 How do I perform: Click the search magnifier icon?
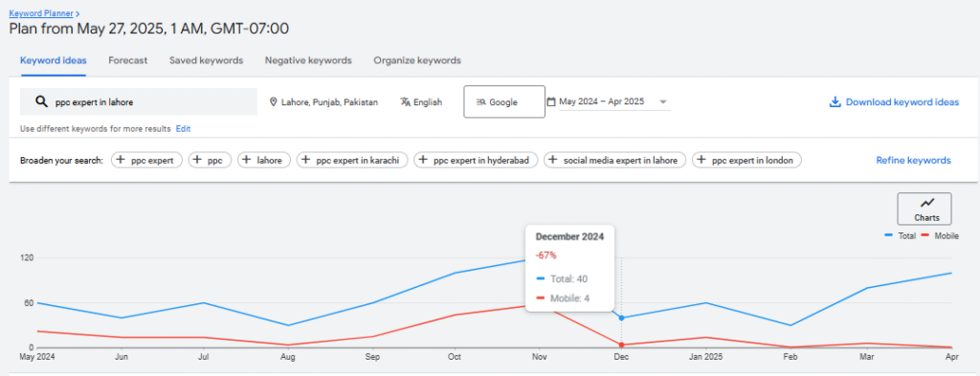pos(41,101)
